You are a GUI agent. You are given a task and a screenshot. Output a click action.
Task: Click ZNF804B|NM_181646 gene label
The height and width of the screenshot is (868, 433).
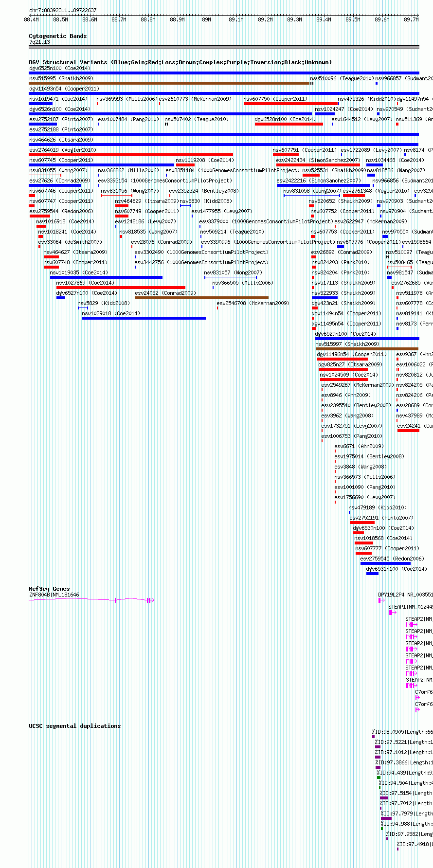pos(54,595)
